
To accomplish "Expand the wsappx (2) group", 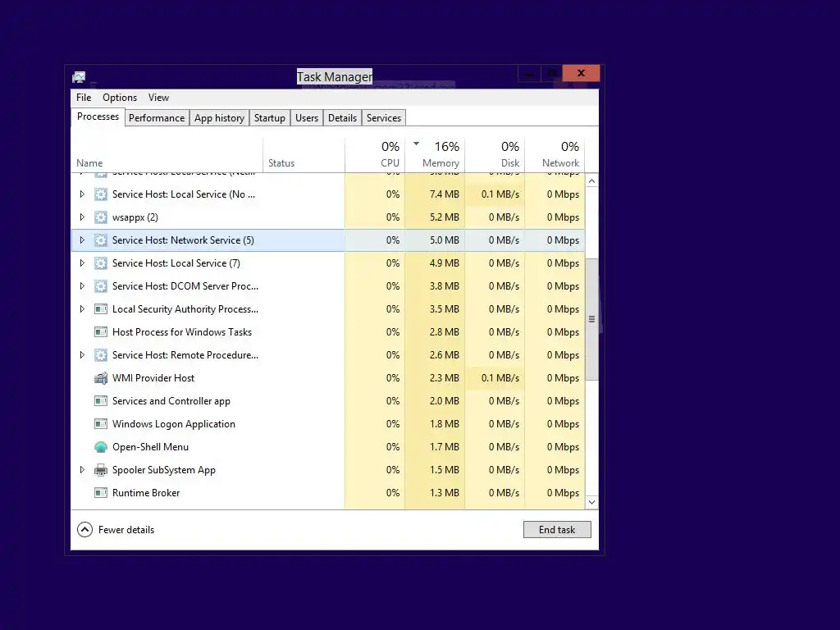I will [82, 217].
